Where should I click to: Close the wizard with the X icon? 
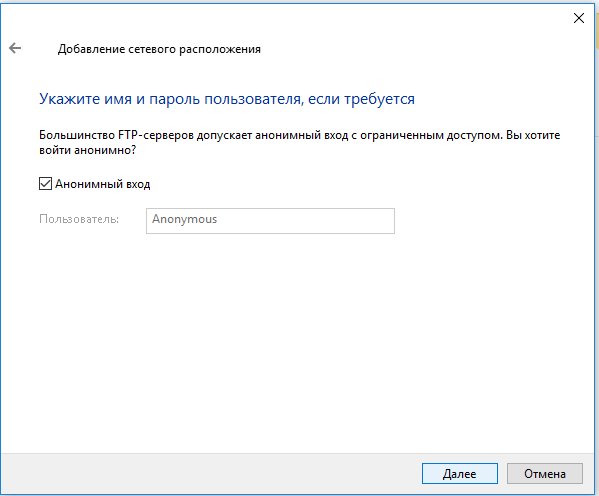click(579, 18)
